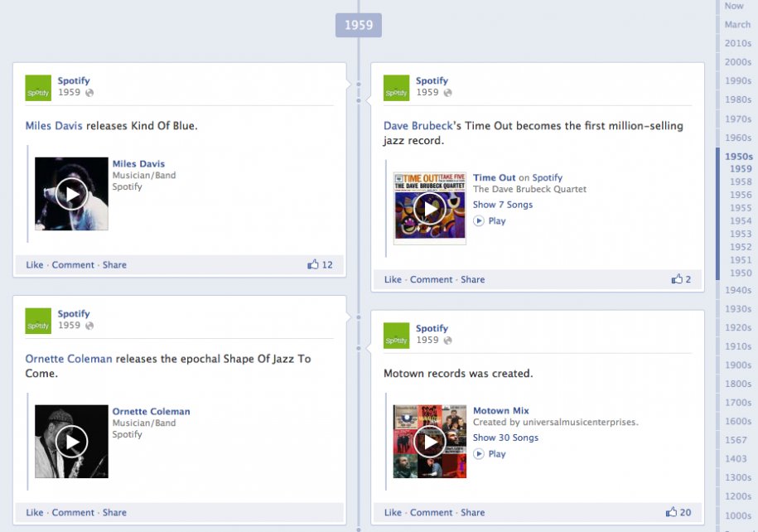Select year 1958 in timeline navigator
This screenshot has height=532, width=758.
click(x=741, y=181)
